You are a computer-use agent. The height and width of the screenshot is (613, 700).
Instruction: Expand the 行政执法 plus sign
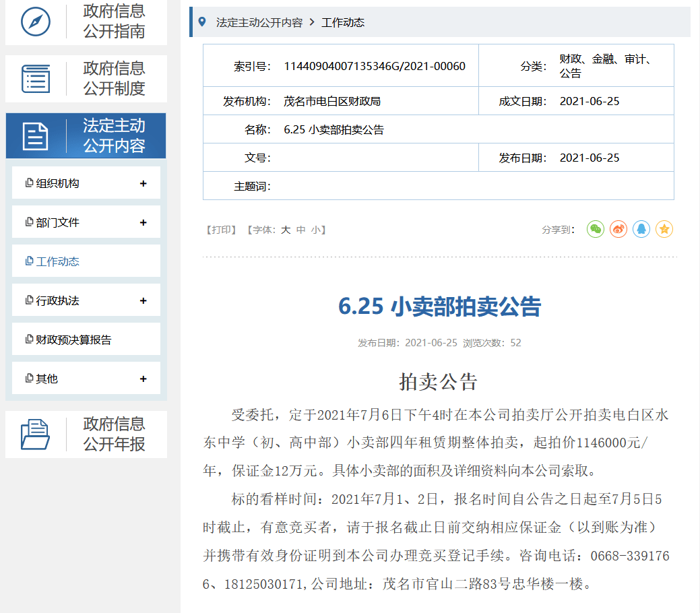point(144,301)
